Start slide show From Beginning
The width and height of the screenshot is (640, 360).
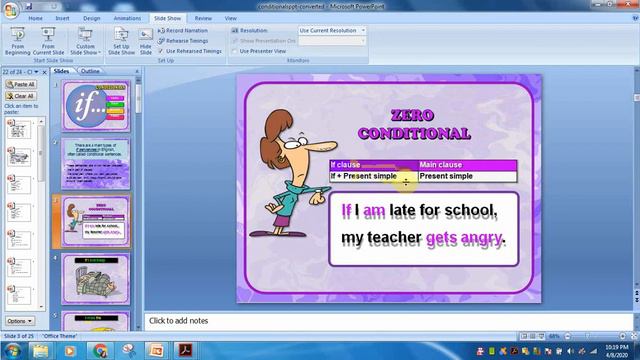(18, 41)
